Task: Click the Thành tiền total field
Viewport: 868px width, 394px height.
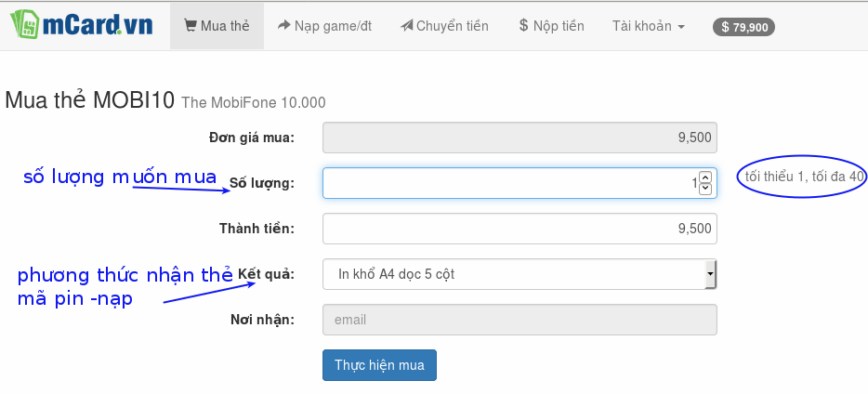Action: point(519,228)
